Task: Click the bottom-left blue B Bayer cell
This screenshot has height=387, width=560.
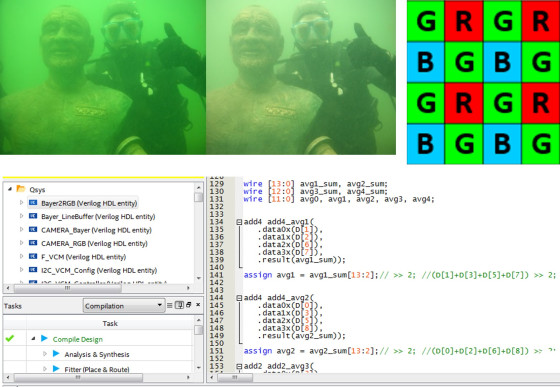Action: [x=426, y=144]
